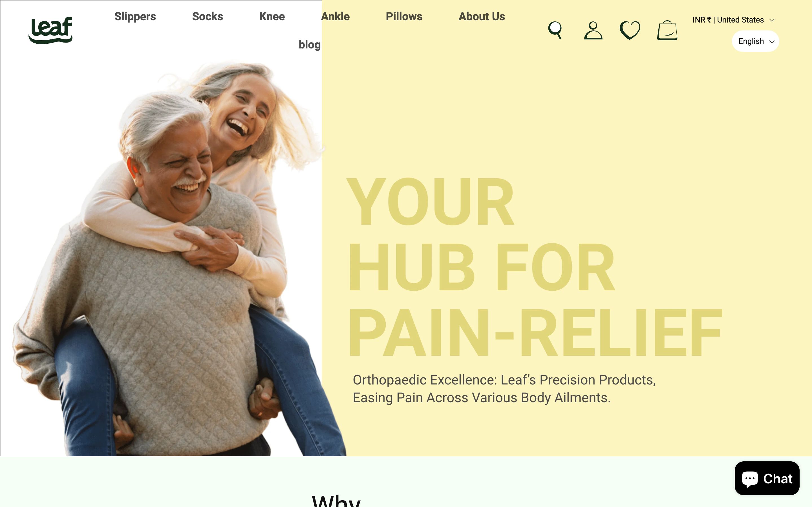Viewport: 812px width, 507px height.
Task: Select the Ankle navigation link
Action: point(335,16)
